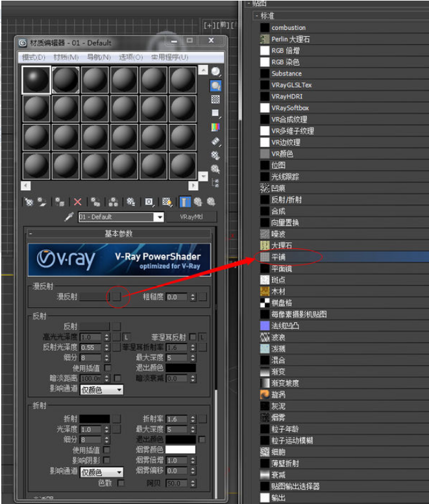Click the Make Unique icon

113,202
